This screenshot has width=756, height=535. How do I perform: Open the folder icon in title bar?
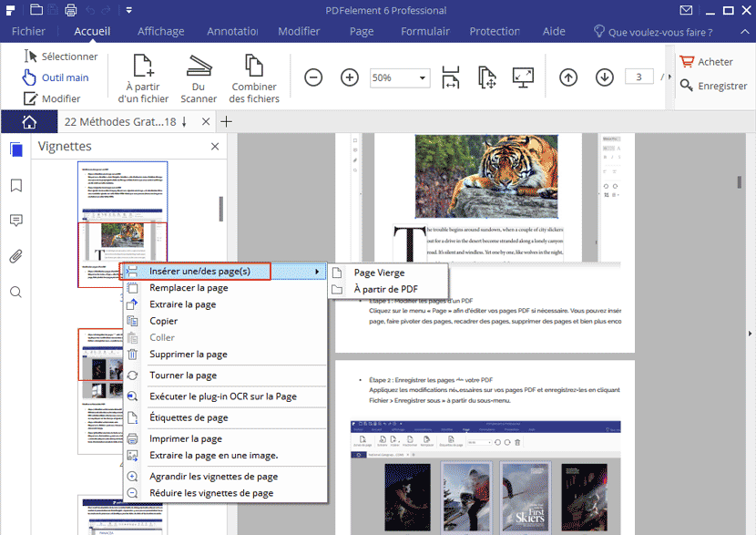[x=36, y=9]
